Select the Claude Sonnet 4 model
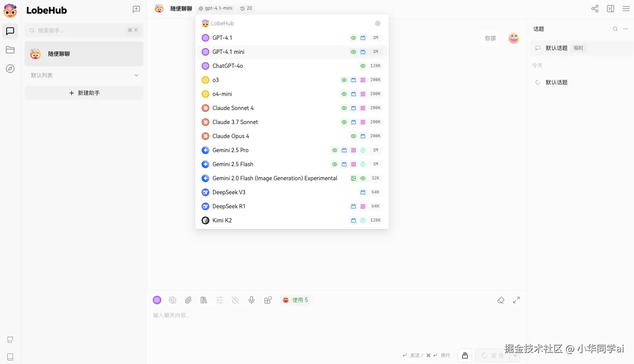The width and height of the screenshot is (634, 364). (292, 108)
